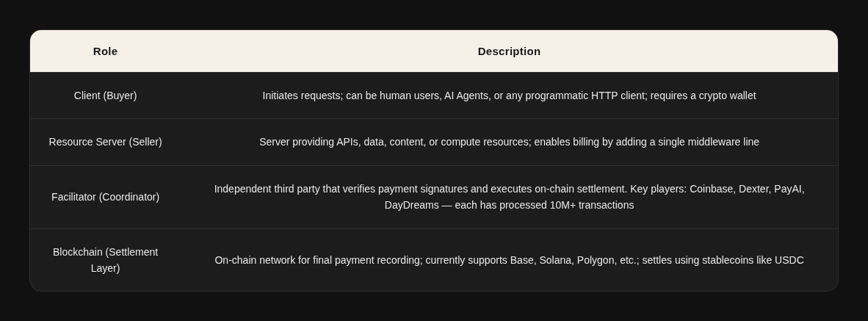The height and width of the screenshot is (321, 868).
Task: Click 'PayAI' in the key players list
Action: point(789,189)
